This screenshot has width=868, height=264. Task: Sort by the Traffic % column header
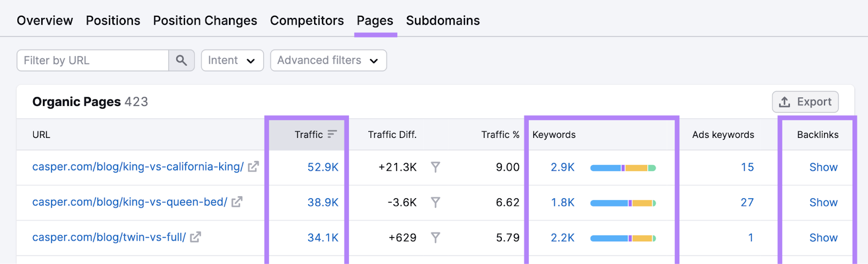coord(500,135)
